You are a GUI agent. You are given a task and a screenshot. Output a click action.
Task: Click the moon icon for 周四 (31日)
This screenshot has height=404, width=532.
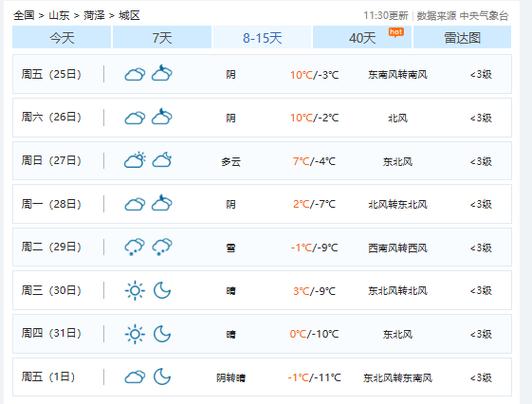[162, 334]
